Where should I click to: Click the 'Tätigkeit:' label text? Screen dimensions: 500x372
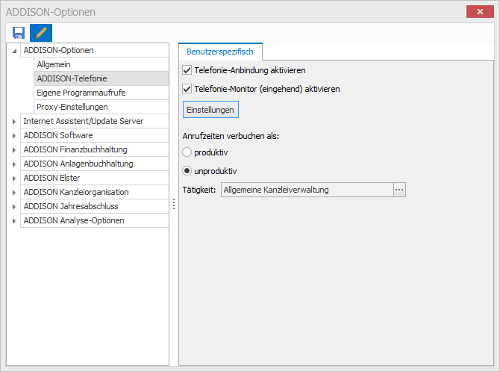coord(199,190)
